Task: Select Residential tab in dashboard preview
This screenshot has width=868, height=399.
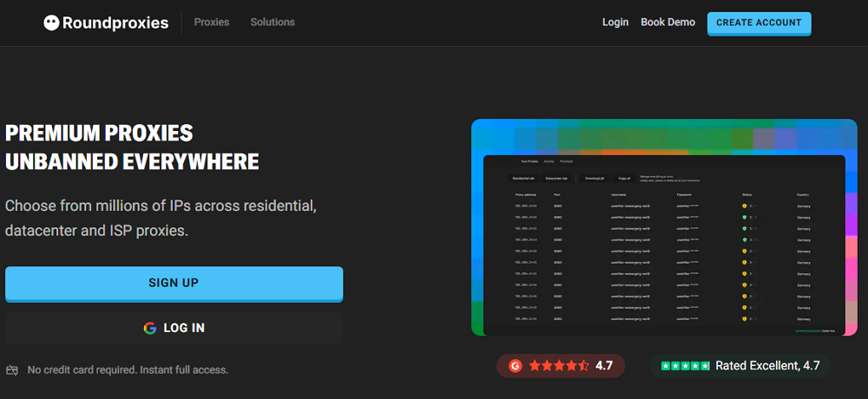Action: point(522,178)
